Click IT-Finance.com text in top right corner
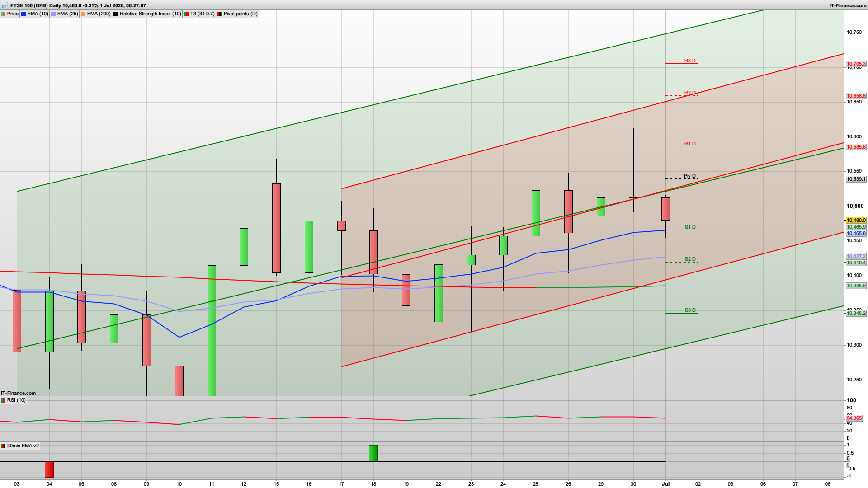 pos(848,5)
